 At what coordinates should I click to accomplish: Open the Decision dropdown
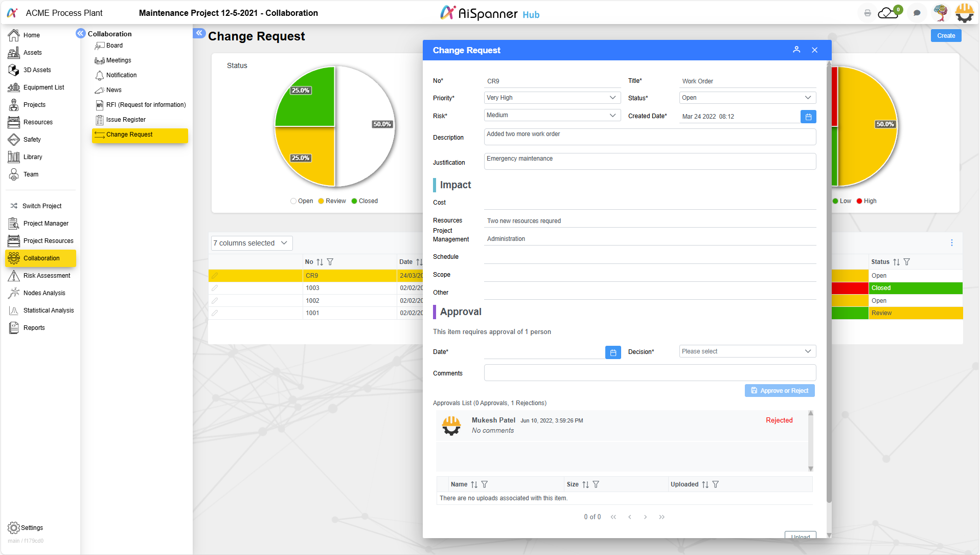pyautogui.click(x=746, y=351)
